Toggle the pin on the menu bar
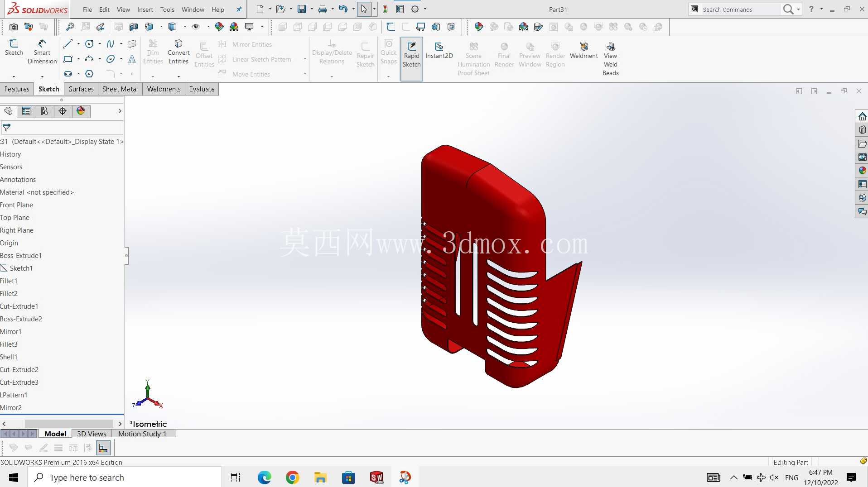The width and height of the screenshot is (868, 487). click(239, 9)
